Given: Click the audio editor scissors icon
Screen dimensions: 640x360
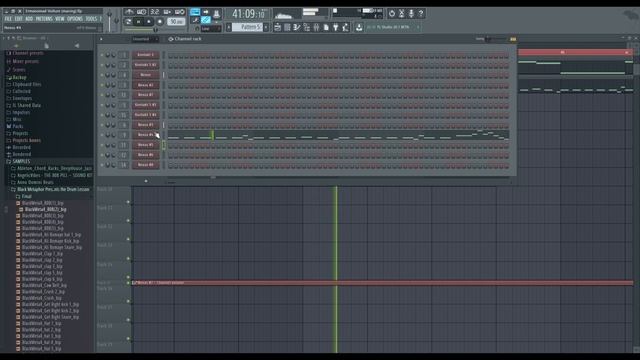Looking at the screenshot, I should pos(402,13).
